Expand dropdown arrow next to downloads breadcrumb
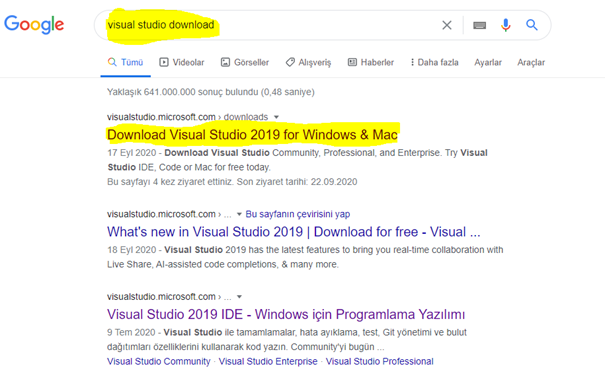This screenshot has width=605, height=387. point(276,117)
